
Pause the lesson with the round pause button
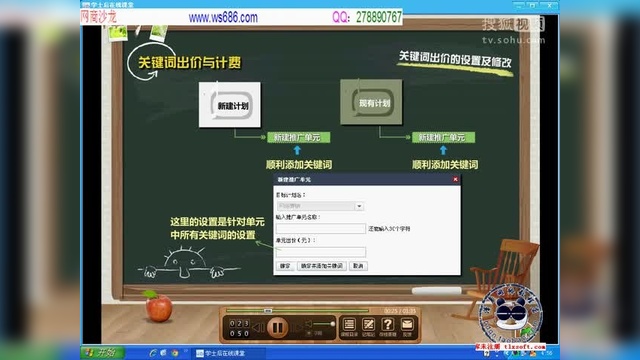(278, 327)
